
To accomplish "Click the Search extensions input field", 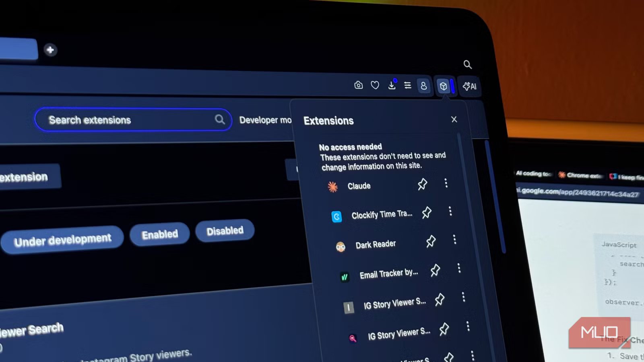I will (129, 120).
